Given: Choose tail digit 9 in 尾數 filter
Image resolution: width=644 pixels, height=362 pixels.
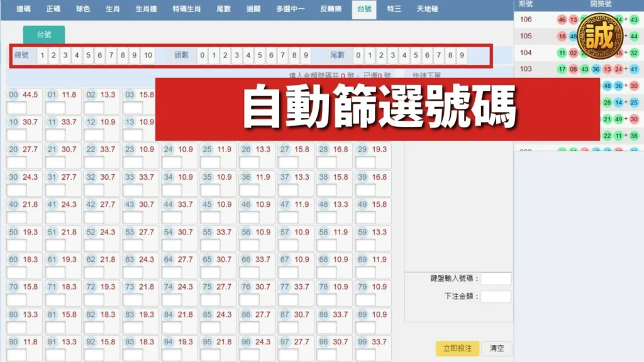Looking at the screenshot, I should (x=462, y=55).
